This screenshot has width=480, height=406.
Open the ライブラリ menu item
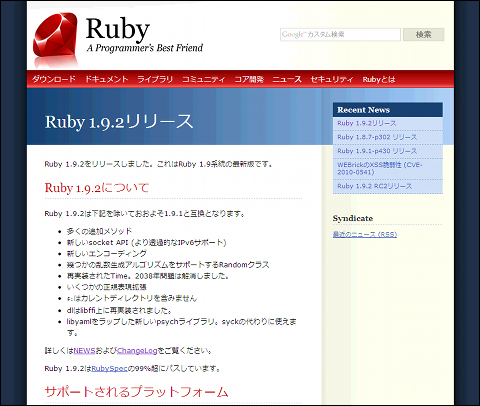(x=155, y=79)
